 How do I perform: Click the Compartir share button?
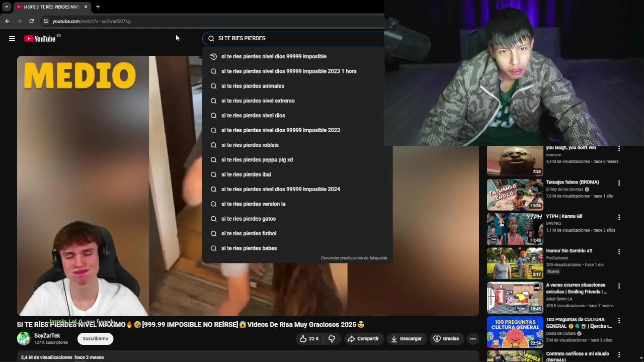pos(363,339)
